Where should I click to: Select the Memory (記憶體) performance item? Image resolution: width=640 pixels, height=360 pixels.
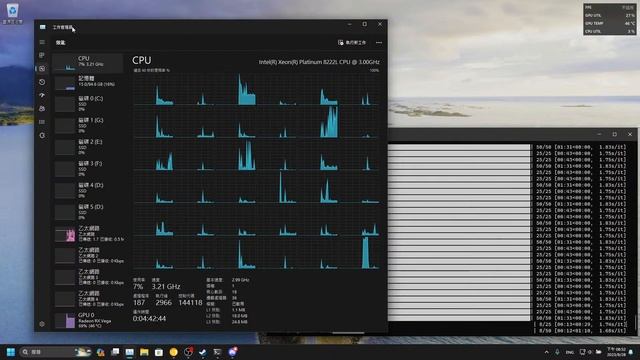click(88, 82)
